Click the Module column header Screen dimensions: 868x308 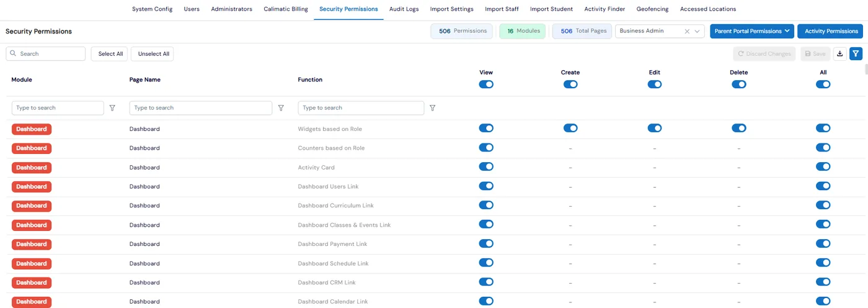[22, 79]
